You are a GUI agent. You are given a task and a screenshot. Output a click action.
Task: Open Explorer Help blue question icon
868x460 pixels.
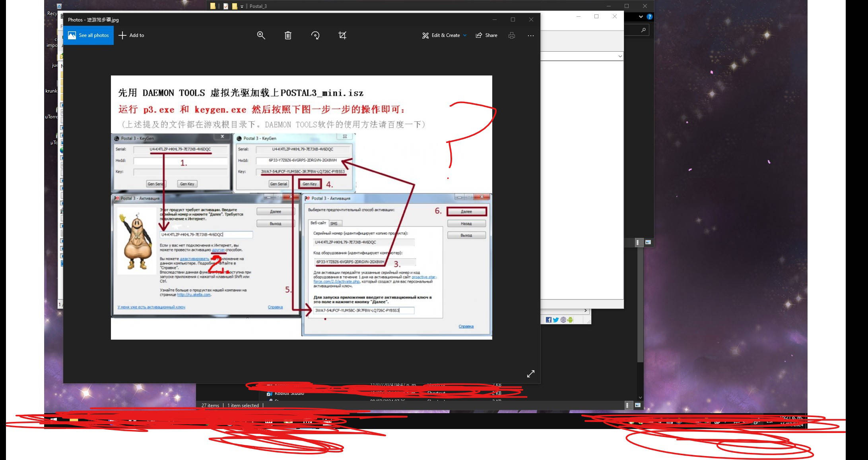click(x=649, y=17)
